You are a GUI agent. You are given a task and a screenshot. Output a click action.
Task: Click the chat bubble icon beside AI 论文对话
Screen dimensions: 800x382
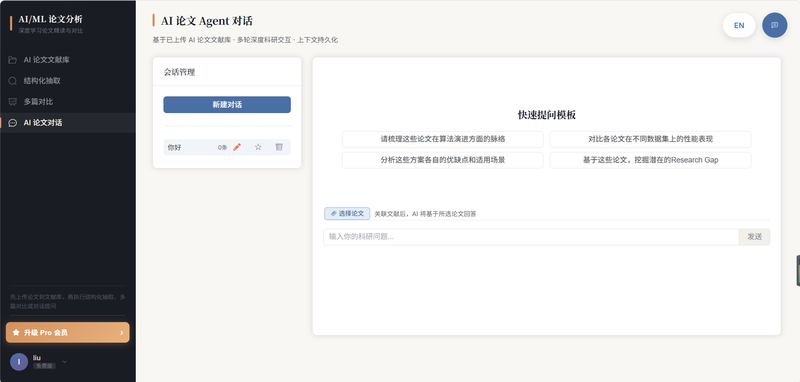pos(13,123)
